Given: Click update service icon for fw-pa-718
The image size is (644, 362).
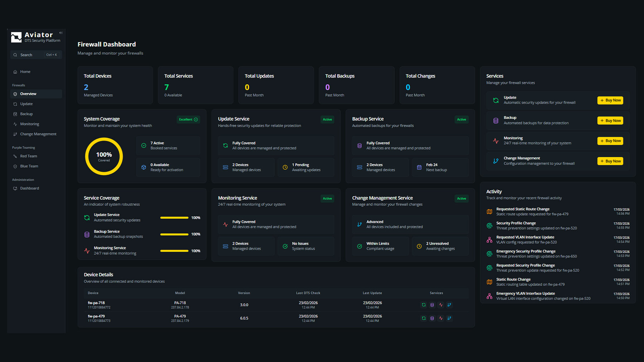Looking at the screenshot, I should point(424,305).
